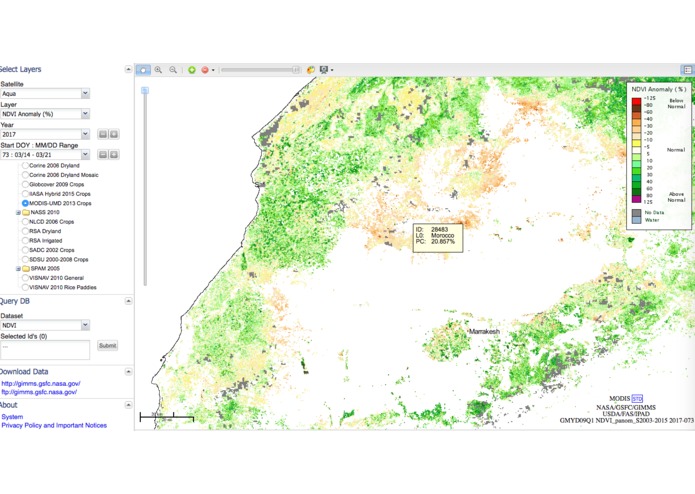Activate the zoom in magnifier tool
695x494 pixels.
(158, 70)
